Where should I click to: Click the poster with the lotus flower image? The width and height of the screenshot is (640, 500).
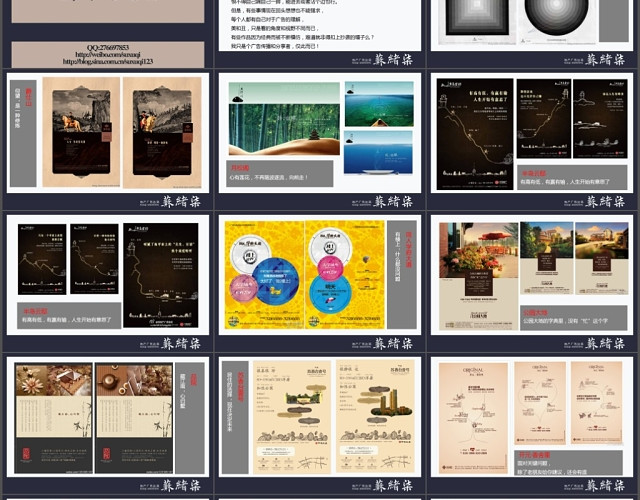[53, 418]
